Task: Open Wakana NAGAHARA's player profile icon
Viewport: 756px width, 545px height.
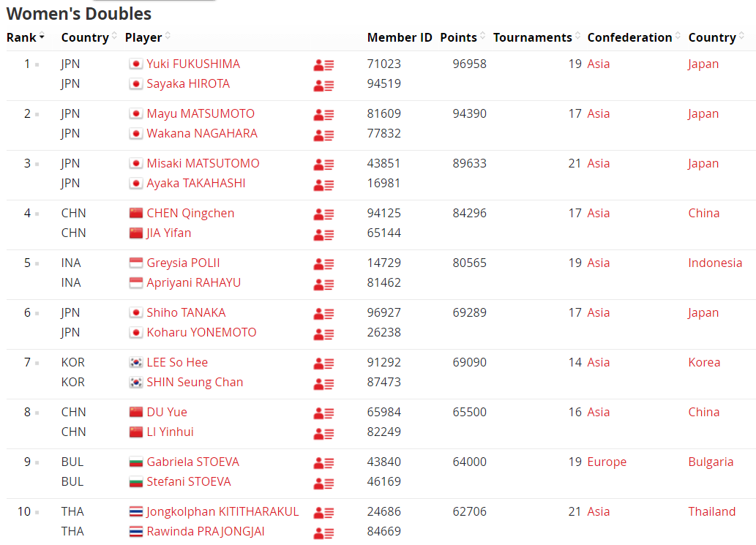Action: [323, 135]
